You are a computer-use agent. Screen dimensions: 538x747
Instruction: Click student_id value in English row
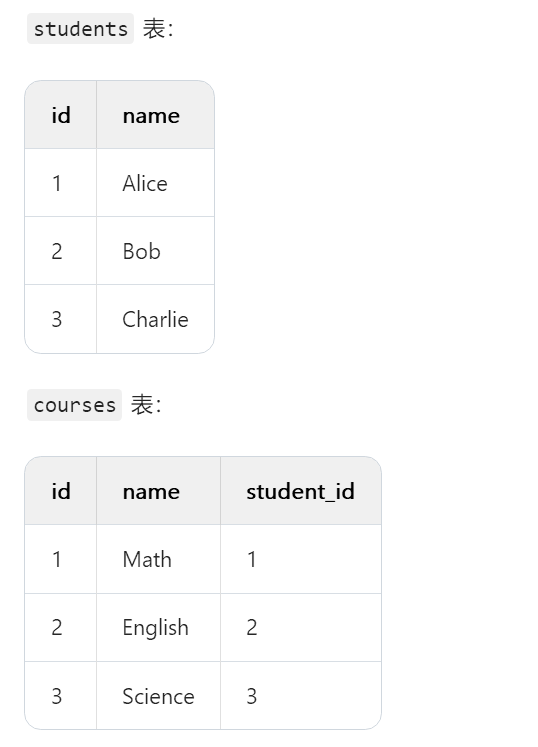(301, 627)
